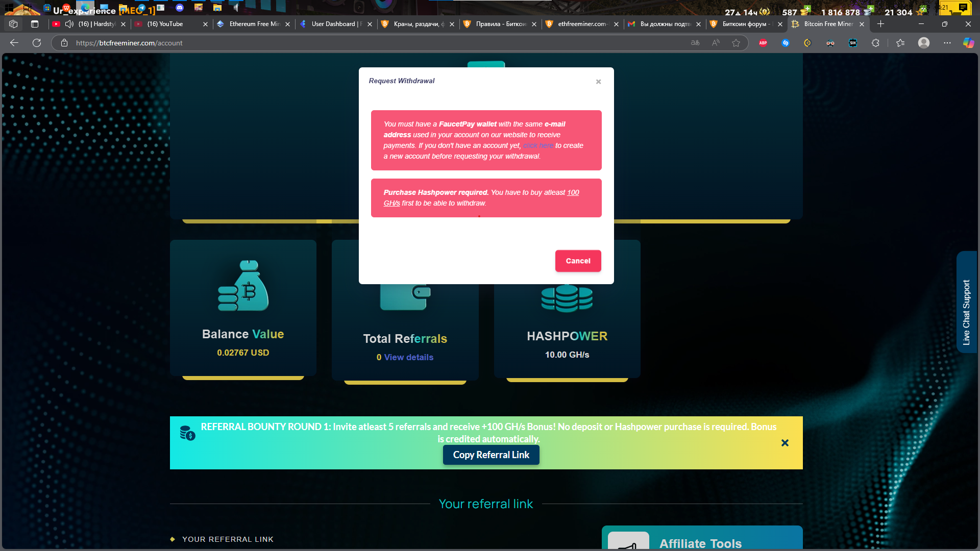
Task: Open the browser profile avatar
Action: [924, 43]
